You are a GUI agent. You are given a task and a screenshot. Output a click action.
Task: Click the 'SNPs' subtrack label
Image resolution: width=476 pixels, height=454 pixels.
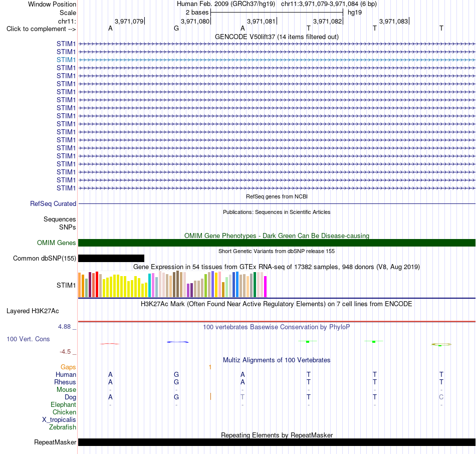tap(68, 227)
